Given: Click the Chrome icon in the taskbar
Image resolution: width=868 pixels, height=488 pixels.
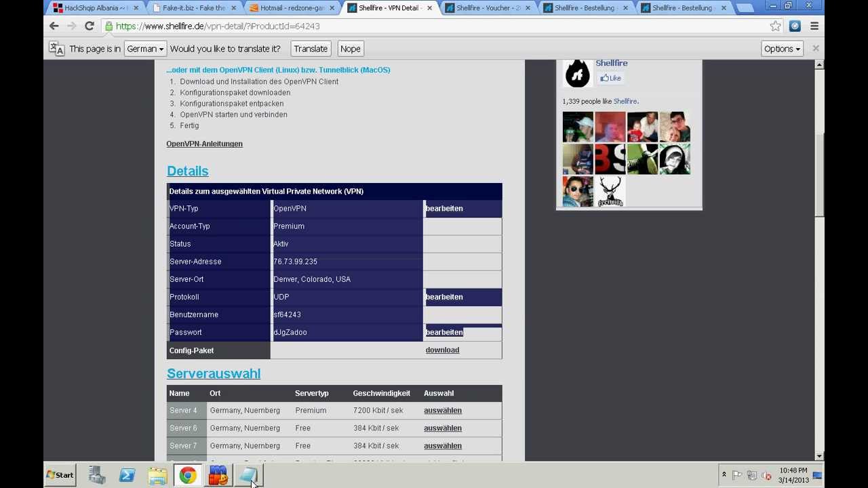Looking at the screenshot, I should 188,475.
